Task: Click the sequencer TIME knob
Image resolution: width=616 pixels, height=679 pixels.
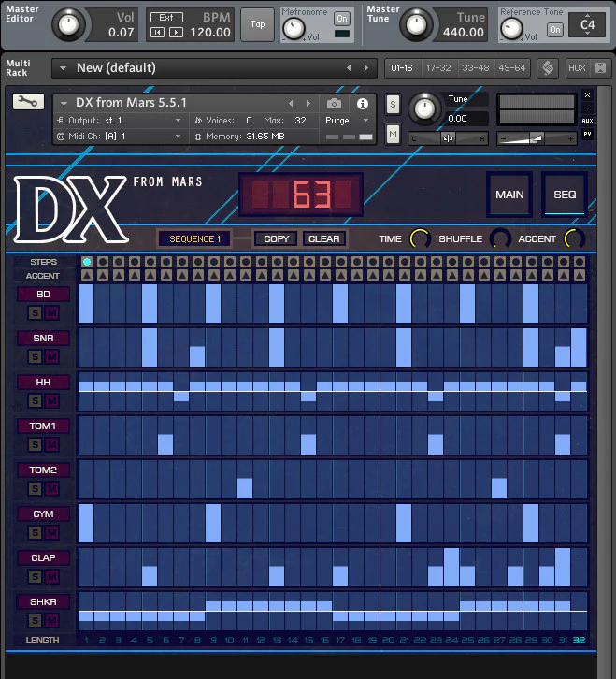Action: pos(420,239)
